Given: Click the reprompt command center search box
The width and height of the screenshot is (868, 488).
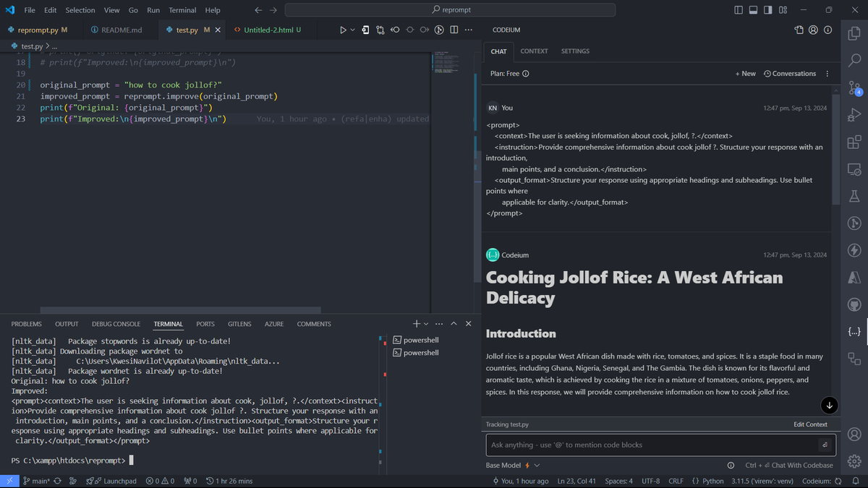Looking at the screenshot, I should click(450, 10).
